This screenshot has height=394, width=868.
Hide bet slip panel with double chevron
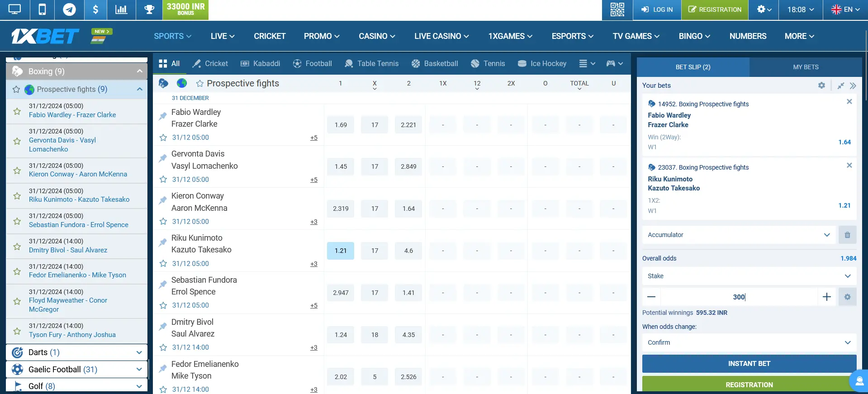point(853,85)
